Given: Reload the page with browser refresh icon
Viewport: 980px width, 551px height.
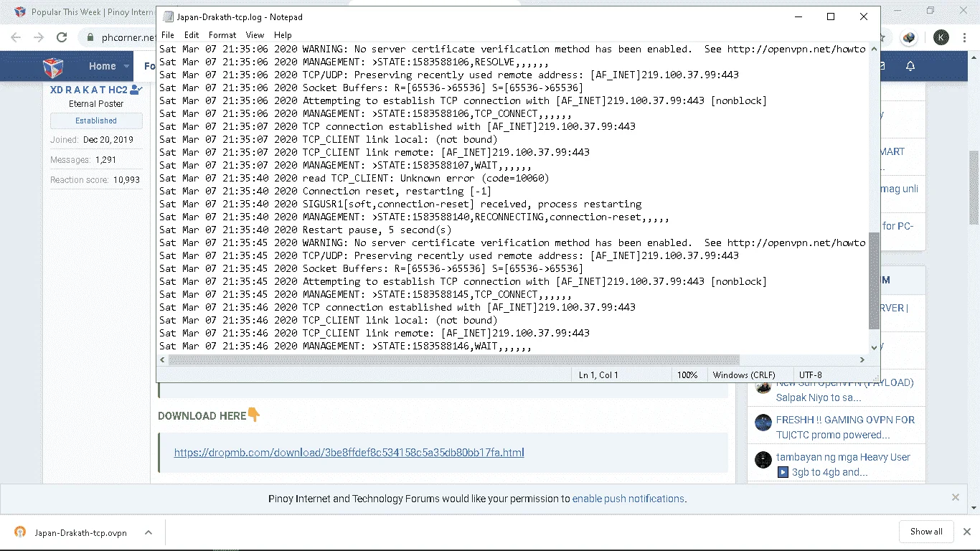Looking at the screenshot, I should coord(62,37).
